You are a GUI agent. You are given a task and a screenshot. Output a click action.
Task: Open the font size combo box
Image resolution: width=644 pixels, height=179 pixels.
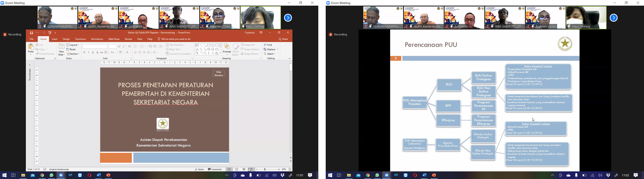coord(113,47)
